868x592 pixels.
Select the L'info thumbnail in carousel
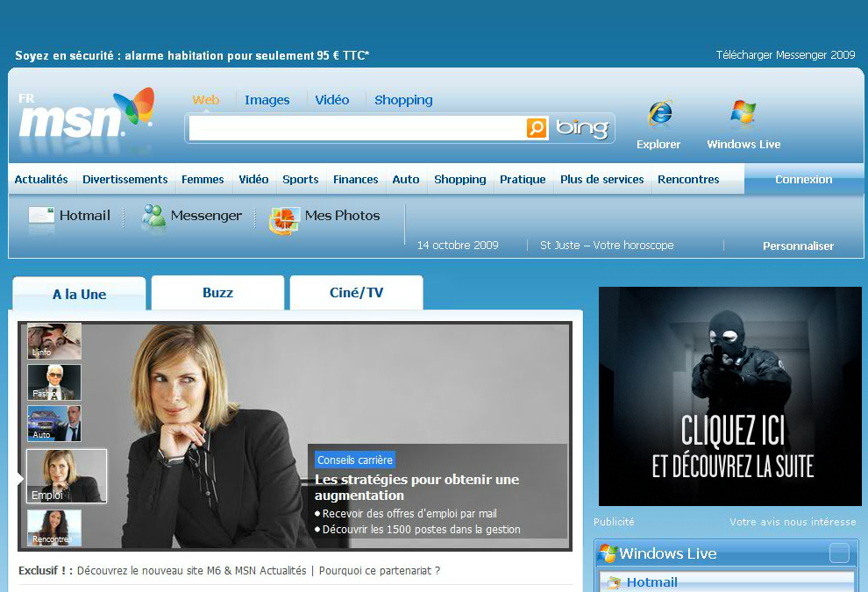54,341
